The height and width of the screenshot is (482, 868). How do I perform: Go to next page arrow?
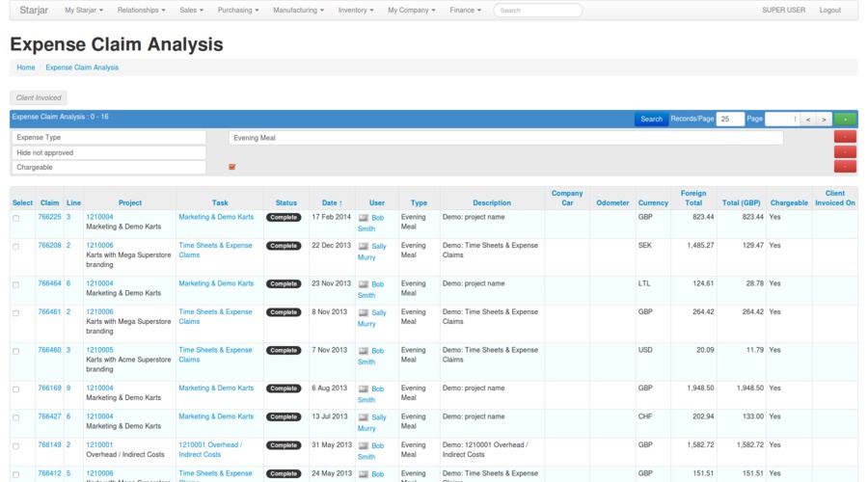824,119
